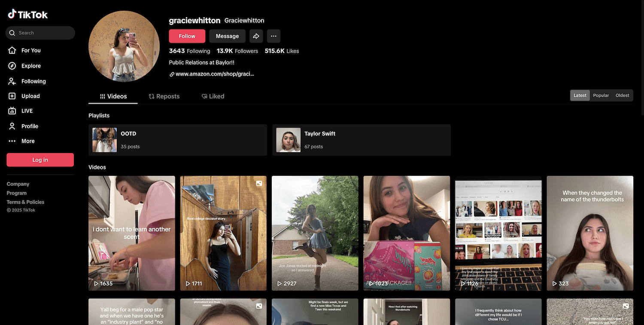Expand the Company footer section

18,184
